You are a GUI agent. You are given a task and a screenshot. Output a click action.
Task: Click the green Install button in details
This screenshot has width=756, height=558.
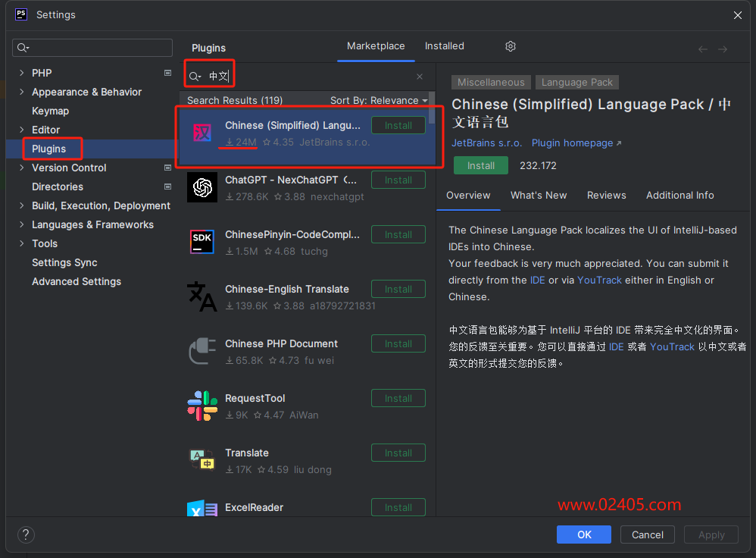pyautogui.click(x=480, y=165)
